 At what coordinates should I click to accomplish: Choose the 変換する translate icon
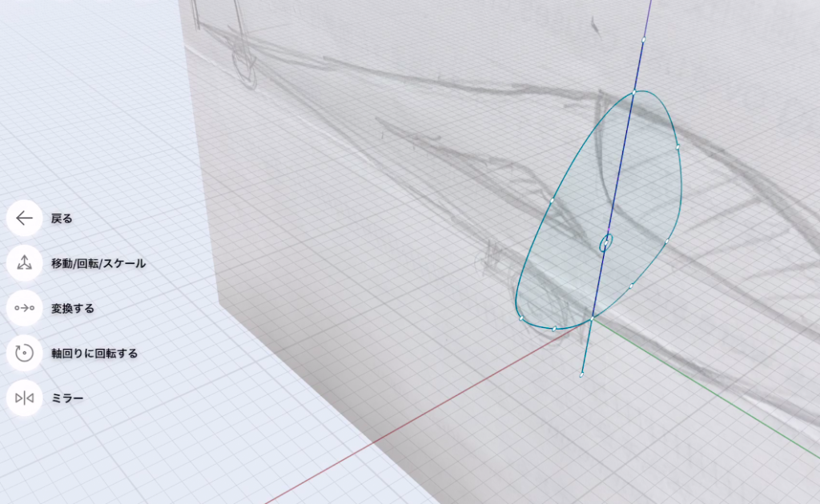tap(24, 308)
